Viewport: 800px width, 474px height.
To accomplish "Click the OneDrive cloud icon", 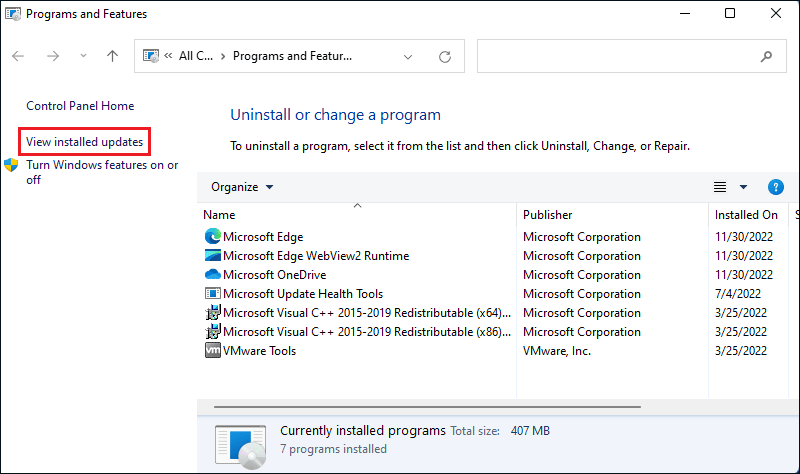I will pyautogui.click(x=213, y=275).
